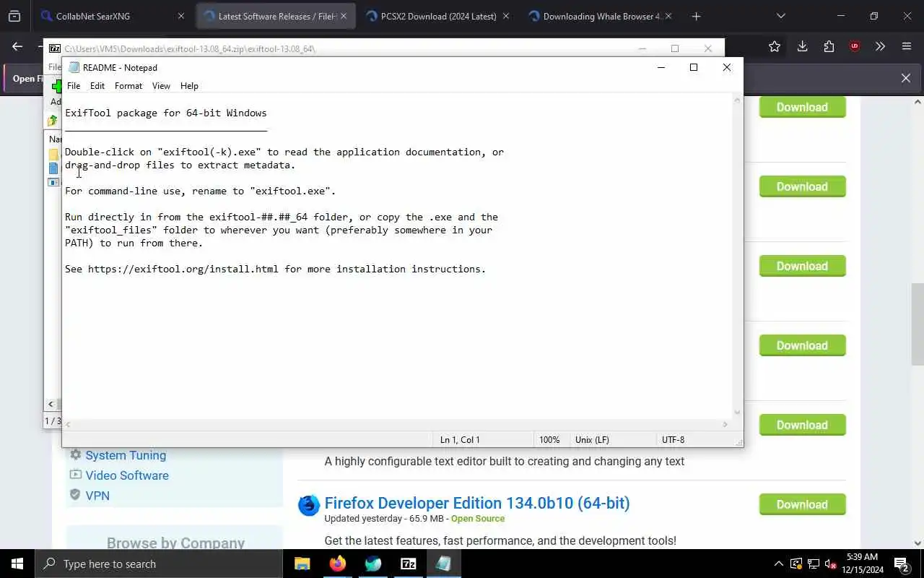The width and height of the screenshot is (924, 578).
Task: Open the notification center icon
Action: 902,564
